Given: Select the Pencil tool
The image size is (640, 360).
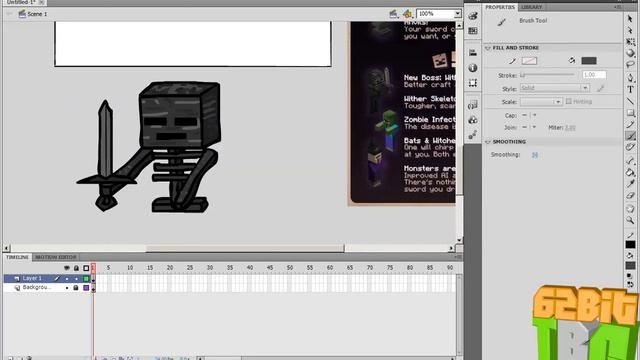Looking at the screenshot, I should click(x=630, y=124).
